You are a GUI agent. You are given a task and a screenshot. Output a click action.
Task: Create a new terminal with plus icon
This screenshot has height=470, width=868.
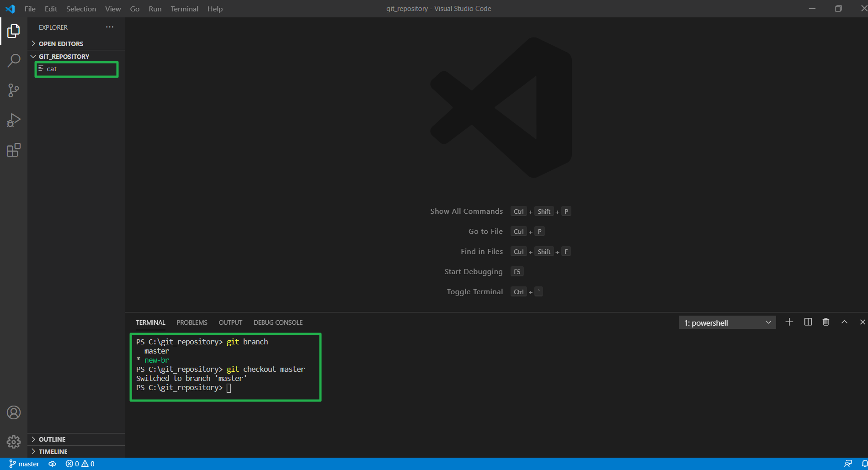[x=789, y=322]
